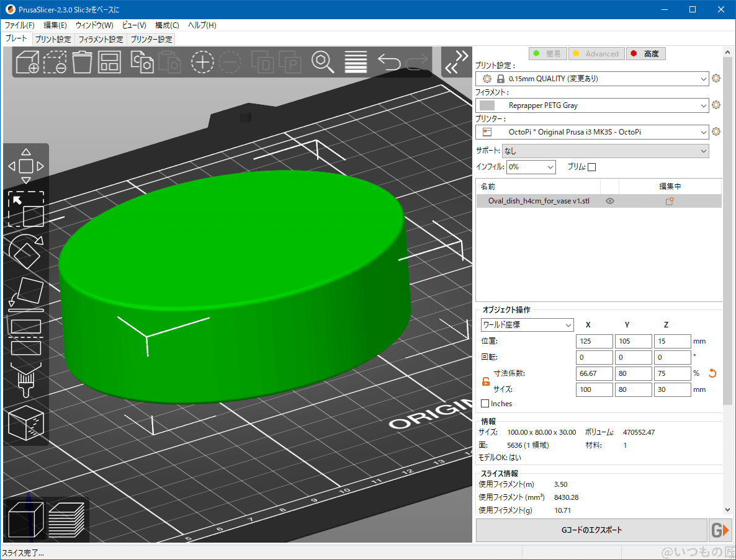The width and height of the screenshot is (736, 560).
Task: Undo the last action
Action: 387,61
